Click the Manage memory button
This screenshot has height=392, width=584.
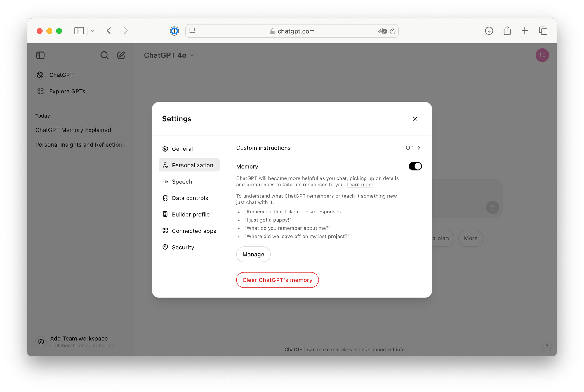pos(253,254)
